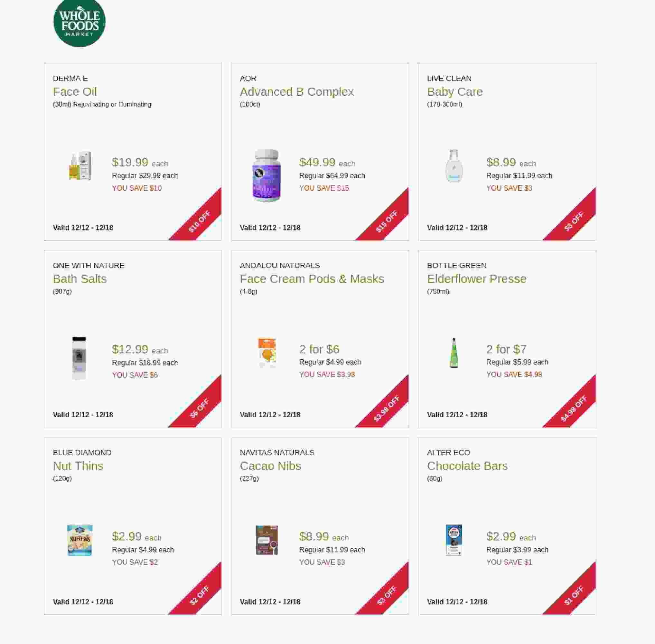Viewport: 655px width, 644px height.
Task: Click the Blue Diamond Nut Thins box image
Action: coord(80,540)
